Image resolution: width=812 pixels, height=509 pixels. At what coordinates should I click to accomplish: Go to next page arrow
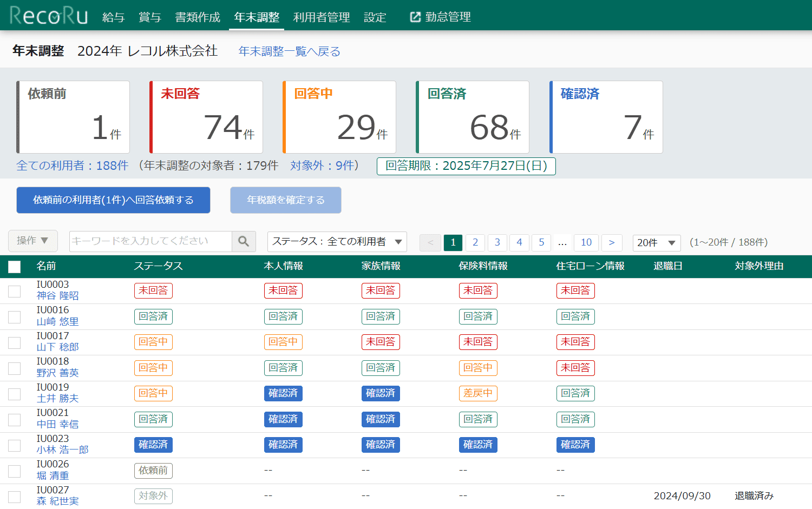612,242
